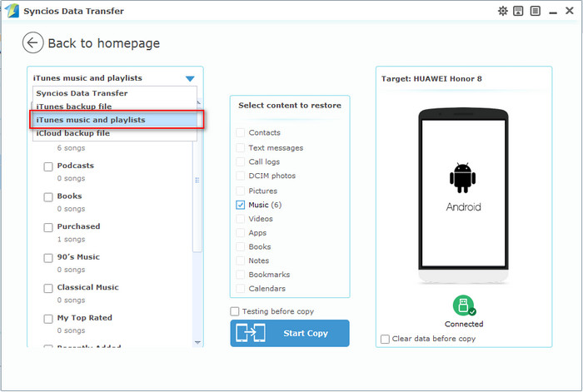
Task: Check the 90's Music playlist checkbox
Action: point(48,258)
